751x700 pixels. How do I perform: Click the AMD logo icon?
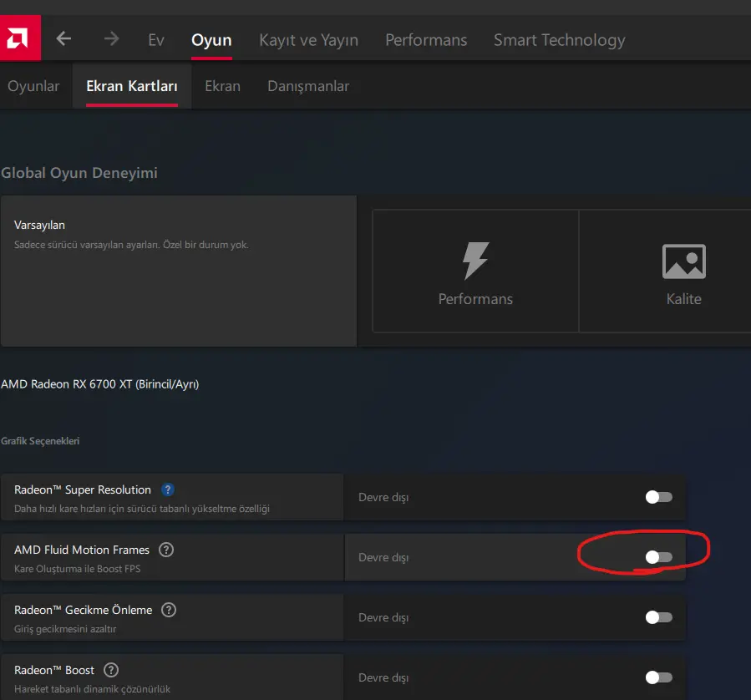click(20, 38)
